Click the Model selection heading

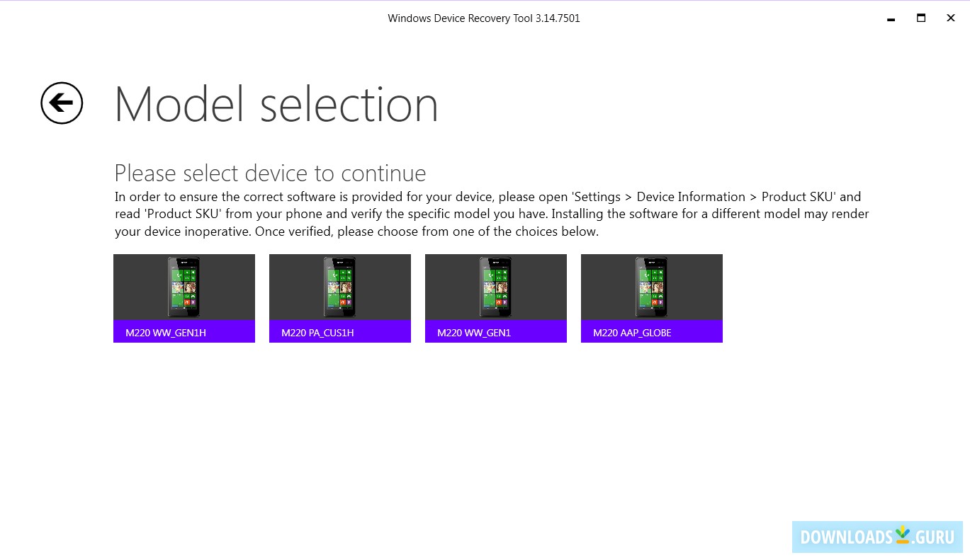click(276, 103)
